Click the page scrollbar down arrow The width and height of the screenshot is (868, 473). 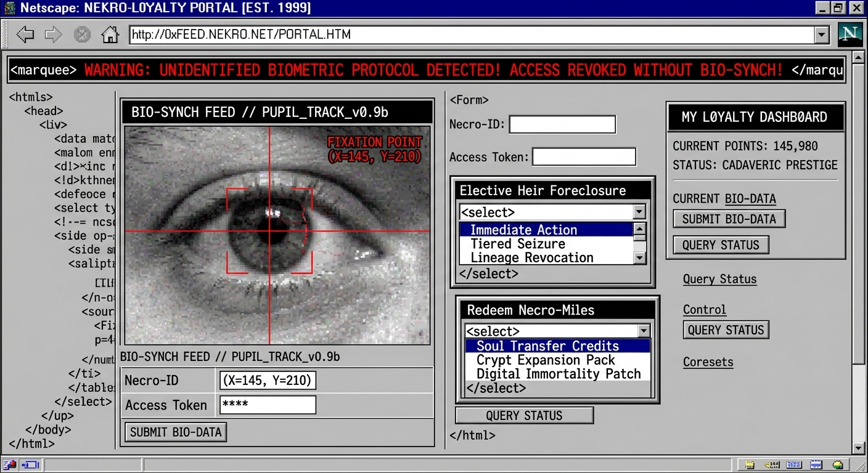(x=858, y=448)
